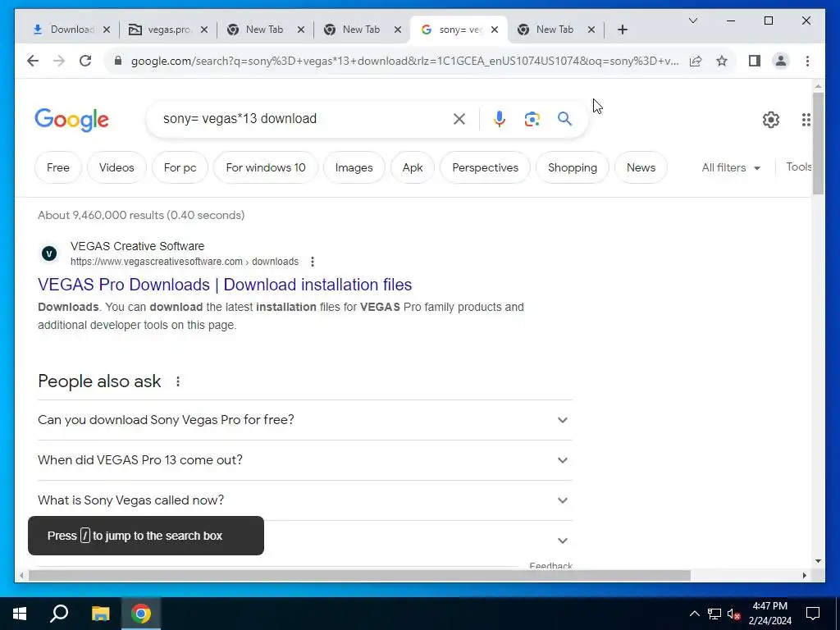840x630 pixels.
Task: Open more options for VEGAS result
Action: [313, 262]
